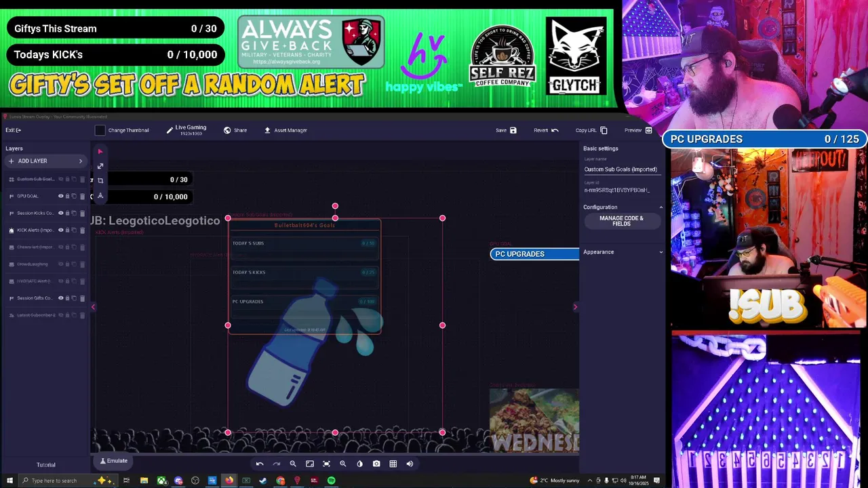Screen dimensions: 868x488
Task: Click the redo arrow in bottom toolbar
Action: (276, 464)
